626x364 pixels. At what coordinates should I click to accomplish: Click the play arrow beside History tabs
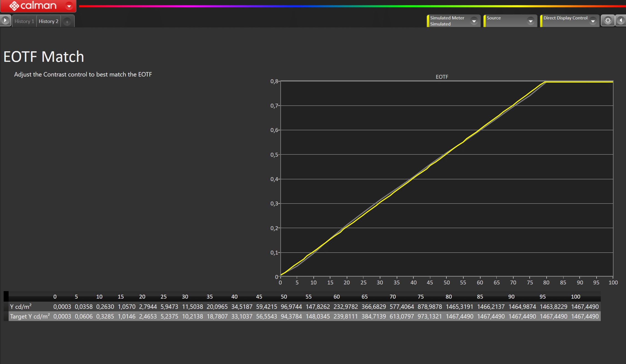pyautogui.click(x=5, y=21)
